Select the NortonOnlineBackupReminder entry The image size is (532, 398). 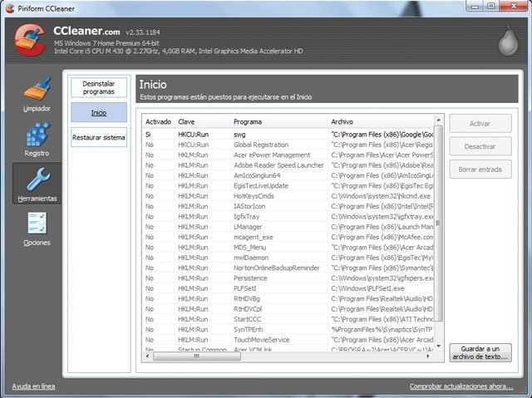pyautogui.click(x=288, y=268)
